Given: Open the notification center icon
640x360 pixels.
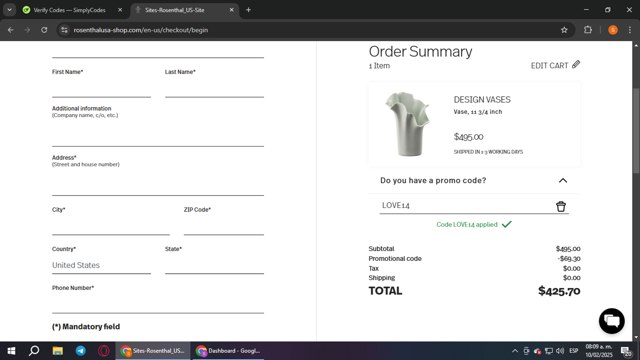Looking at the screenshot, I should 626,351.
